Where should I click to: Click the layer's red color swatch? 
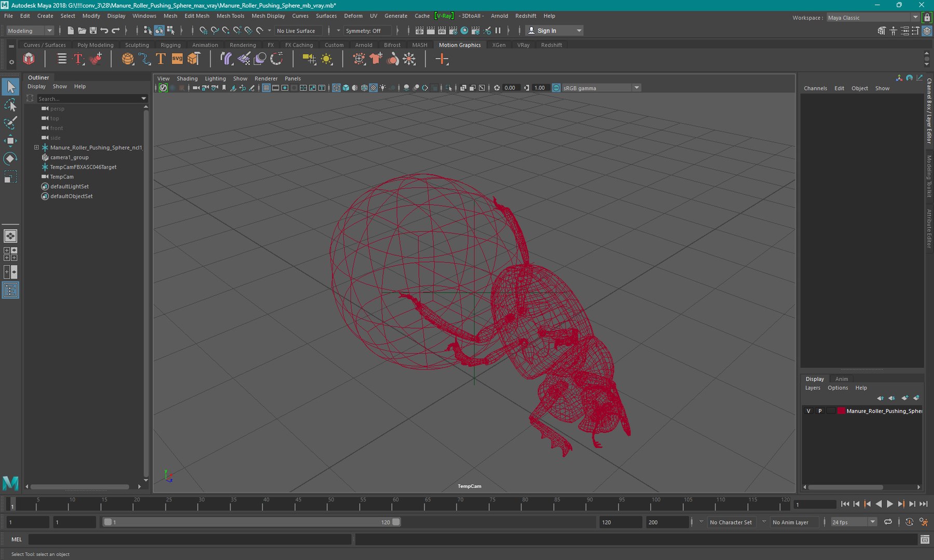[841, 411]
